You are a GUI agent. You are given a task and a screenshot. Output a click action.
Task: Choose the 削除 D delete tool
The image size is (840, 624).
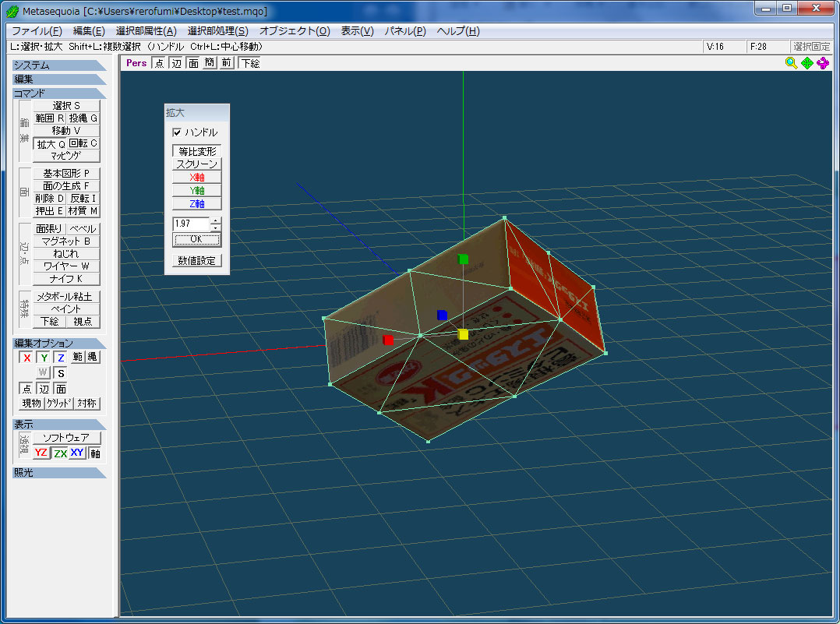[50, 198]
